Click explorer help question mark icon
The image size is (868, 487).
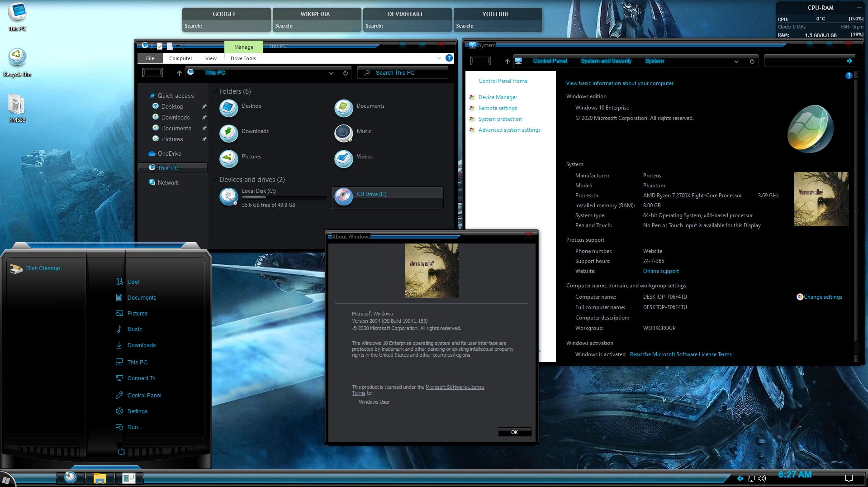[449, 58]
